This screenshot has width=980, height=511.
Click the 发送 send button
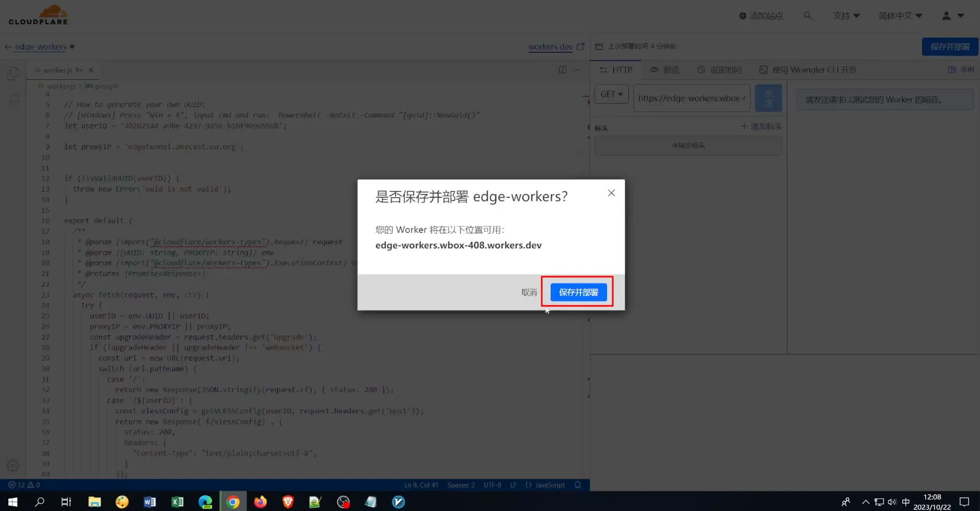(768, 98)
